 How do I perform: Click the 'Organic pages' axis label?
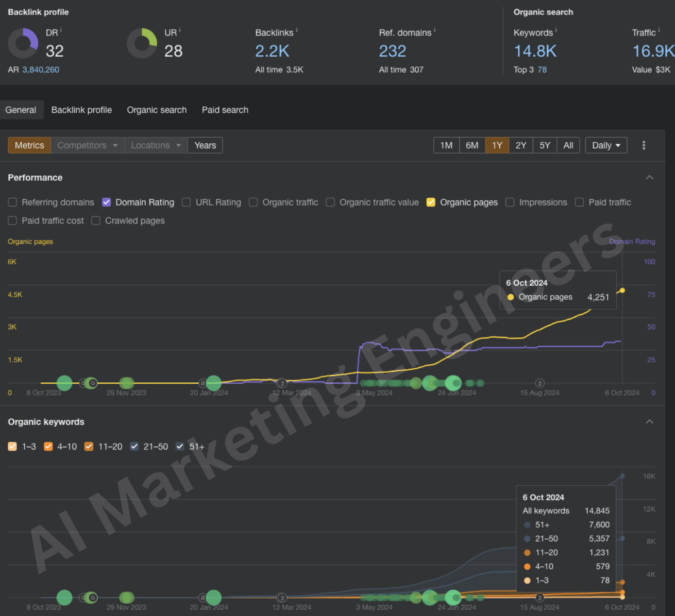(x=31, y=241)
